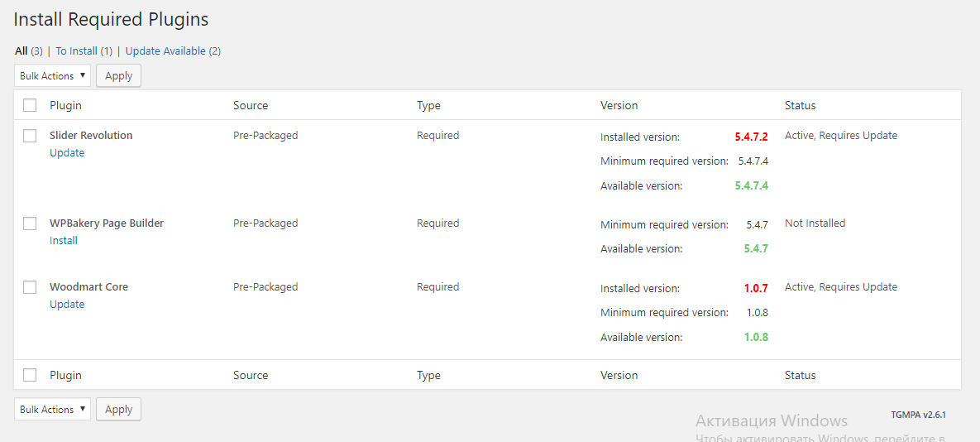
Task: Show the All plugins filter
Action: (22, 51)
